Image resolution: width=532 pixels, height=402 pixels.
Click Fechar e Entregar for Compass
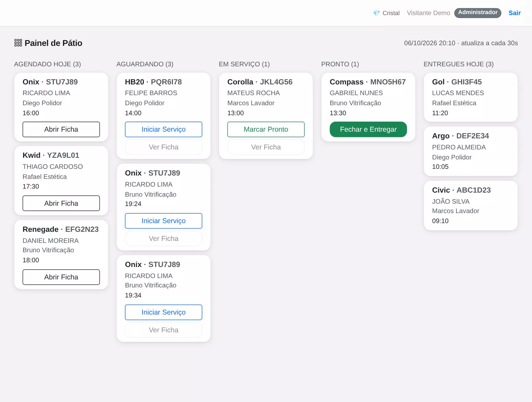(x=368, y=129)
